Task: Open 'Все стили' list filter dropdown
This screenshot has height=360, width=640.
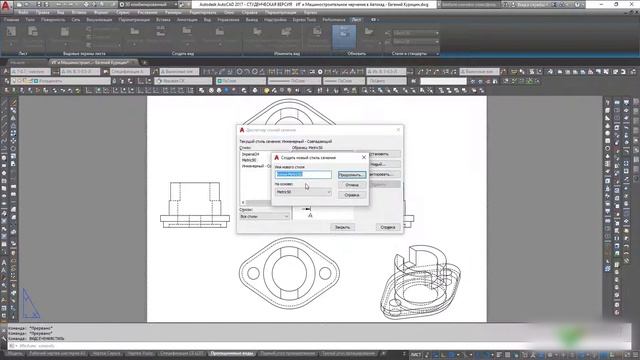Action: click(x=264, y=216)
